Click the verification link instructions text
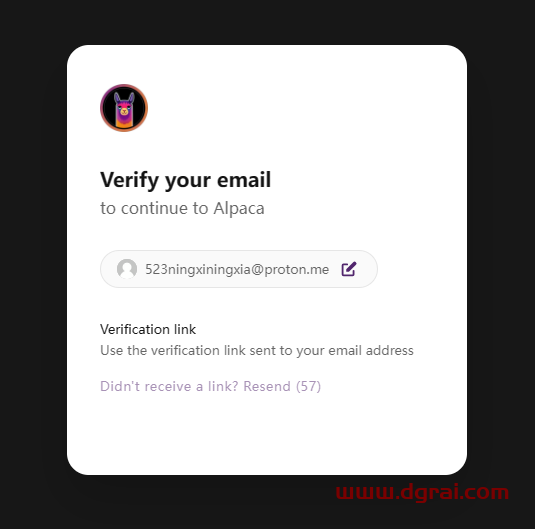 [257, 351]
